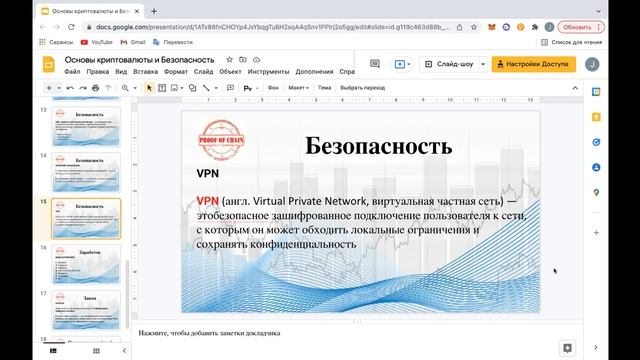Click the insert image tool
This screenshot has width=640, height=360.
pyautogui.click(x=174, y=88)
